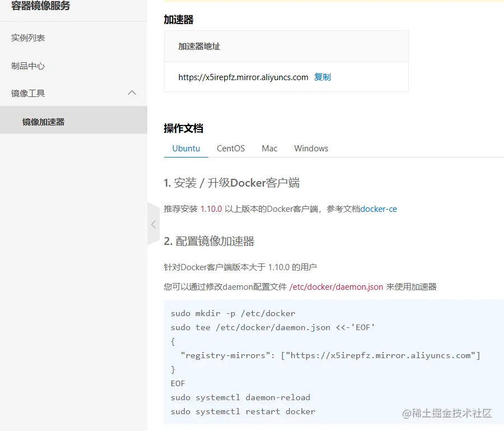The height and width of the screenshot is (431, 504).
Task: Open 制品中心 in the sidebar
Action: [x=28, y=66]
